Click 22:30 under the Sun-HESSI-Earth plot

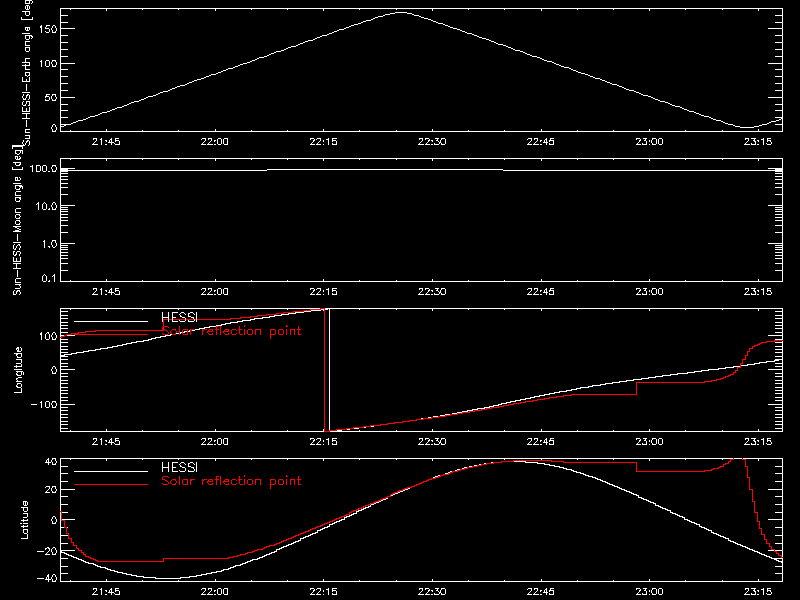click(432, 142)
